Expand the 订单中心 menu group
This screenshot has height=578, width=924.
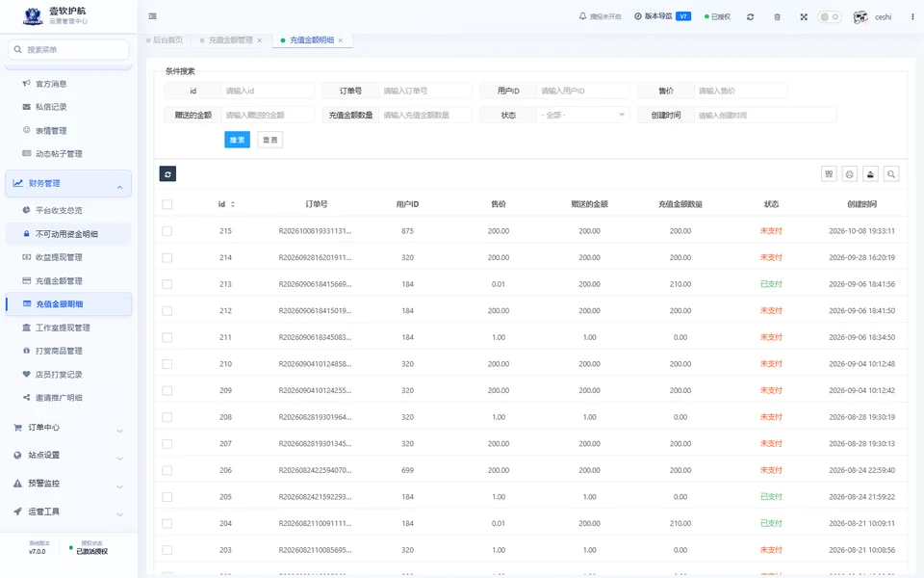(x=68, y=428)
